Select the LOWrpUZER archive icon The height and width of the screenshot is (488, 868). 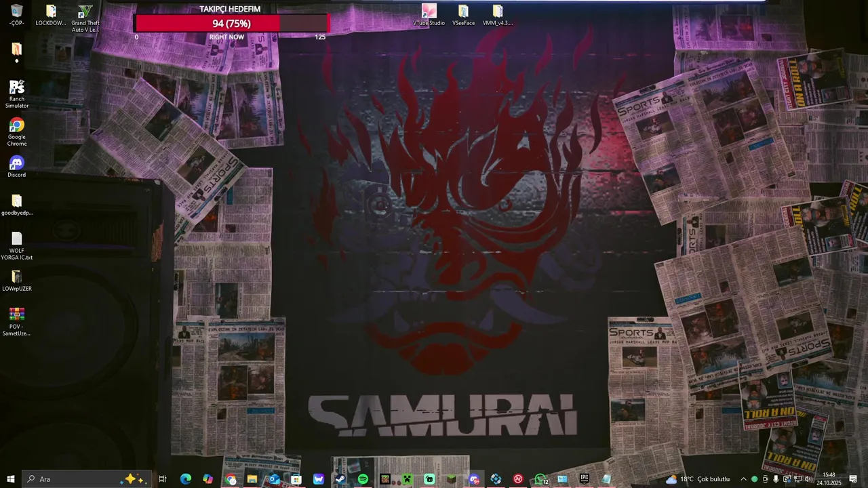click(17, 281)
